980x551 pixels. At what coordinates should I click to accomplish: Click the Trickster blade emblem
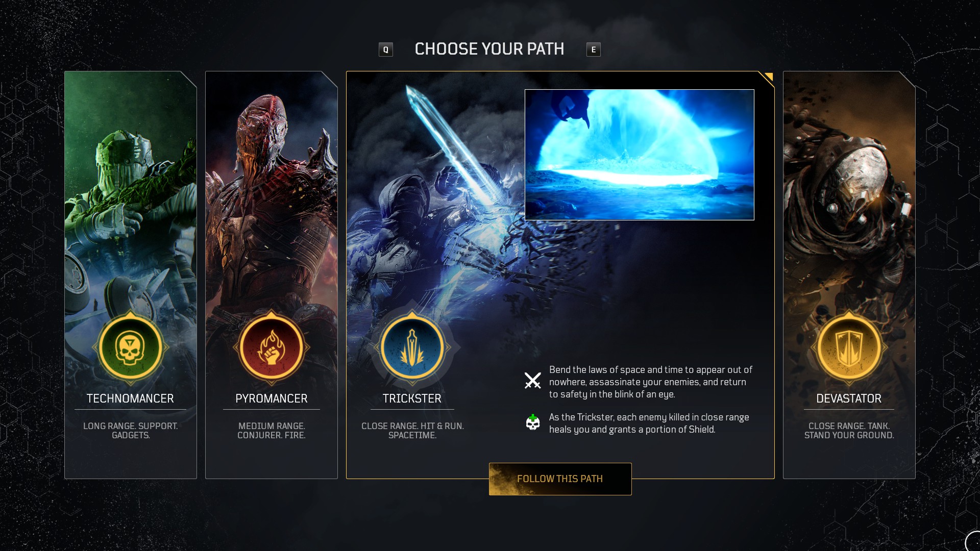click(412, 347)
